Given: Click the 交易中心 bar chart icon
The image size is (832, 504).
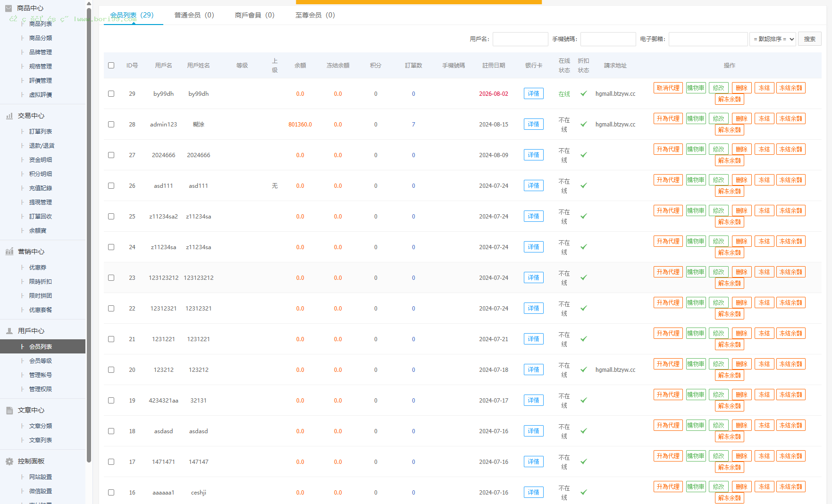Looking at the screenshot, I should pyautogui.click(x=9, y=116).
